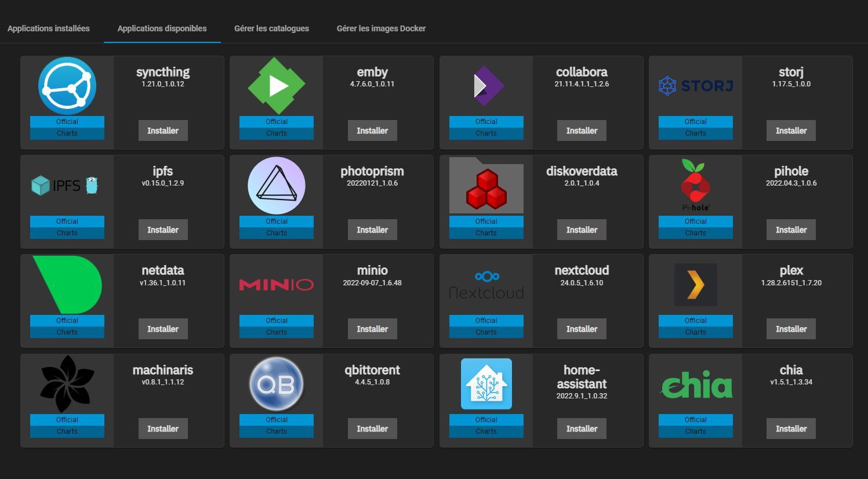Click the Official label on the syncthing card
Image resolution: width=868 pixels, height=479 pixels.
pos(67,122)
